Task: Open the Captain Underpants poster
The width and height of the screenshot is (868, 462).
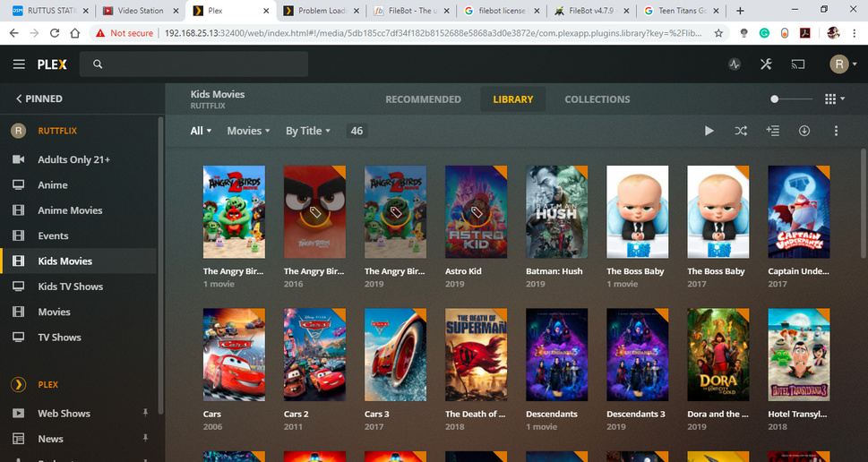Action: coord(799,212)
